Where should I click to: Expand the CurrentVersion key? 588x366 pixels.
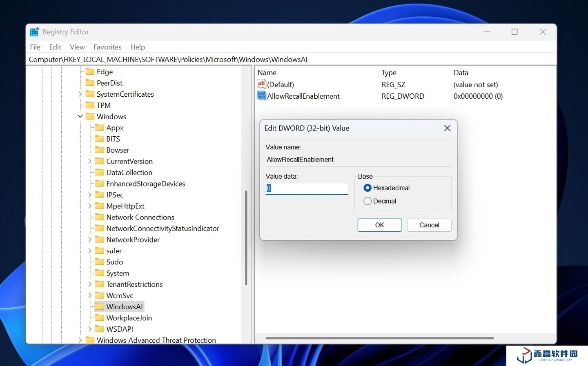point(90,162)
